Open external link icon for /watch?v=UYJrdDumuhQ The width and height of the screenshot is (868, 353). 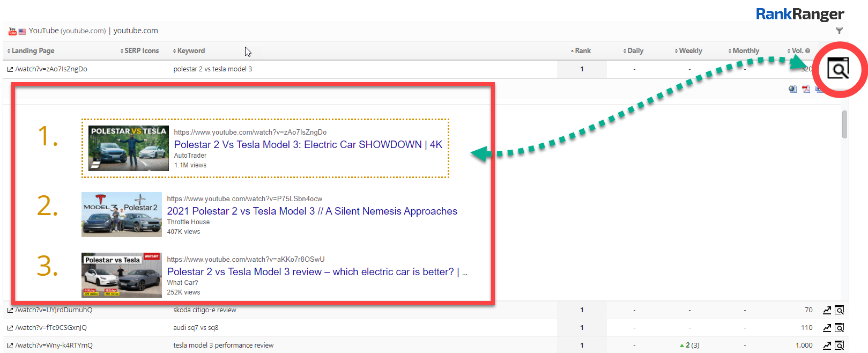pyautogui.click(x=10, y=310)
